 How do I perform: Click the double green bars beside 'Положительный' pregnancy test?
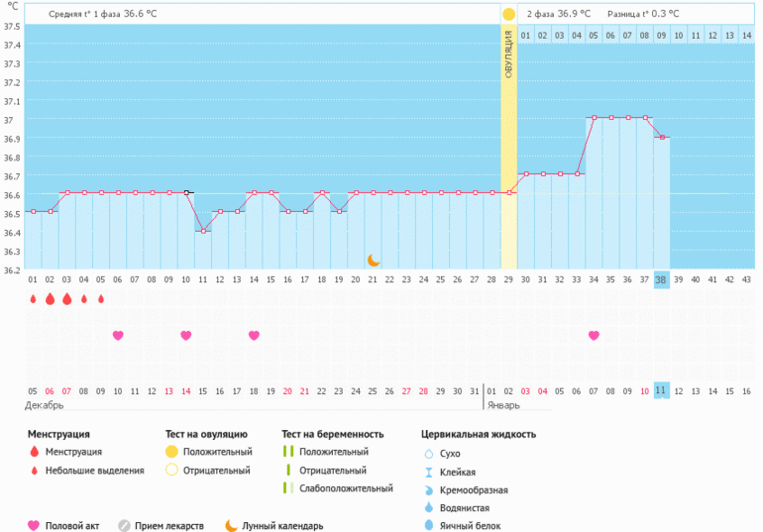(x=287, y=453)
